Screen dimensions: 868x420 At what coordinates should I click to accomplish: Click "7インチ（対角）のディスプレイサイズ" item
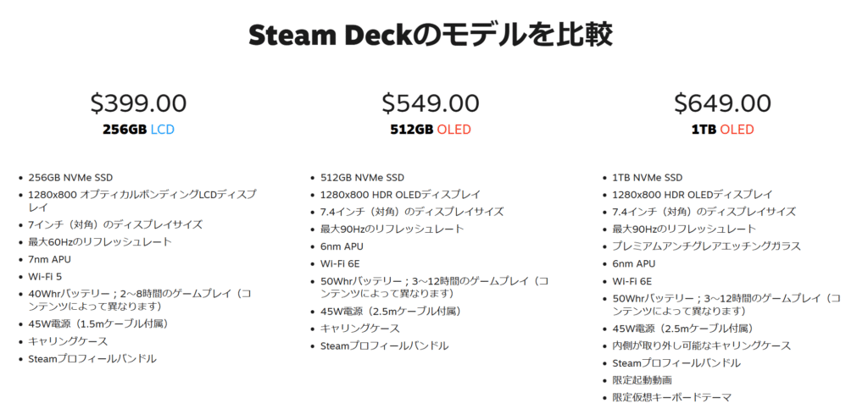coord(115,224)
